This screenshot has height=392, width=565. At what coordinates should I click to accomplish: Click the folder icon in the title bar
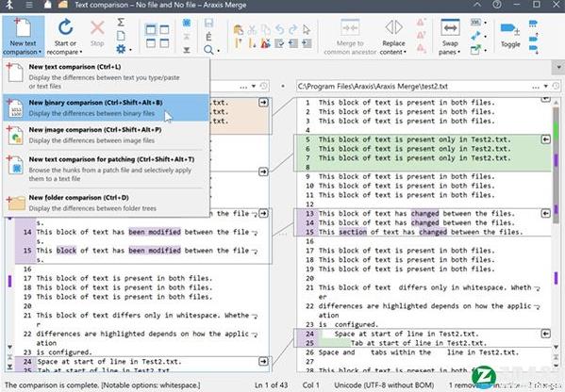pos(62,5)
